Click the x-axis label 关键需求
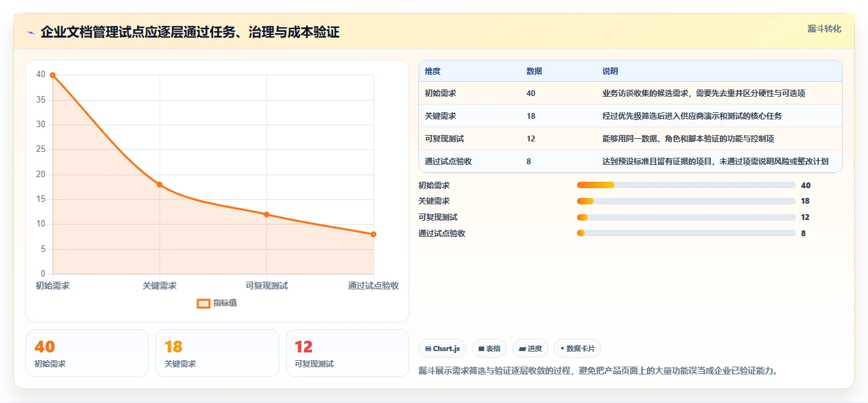The height and width of the screenshot is (403, 868). coord(160,286)
